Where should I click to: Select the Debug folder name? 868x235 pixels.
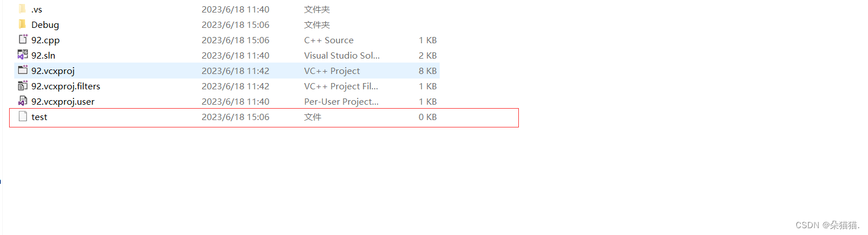pos(45,25)
